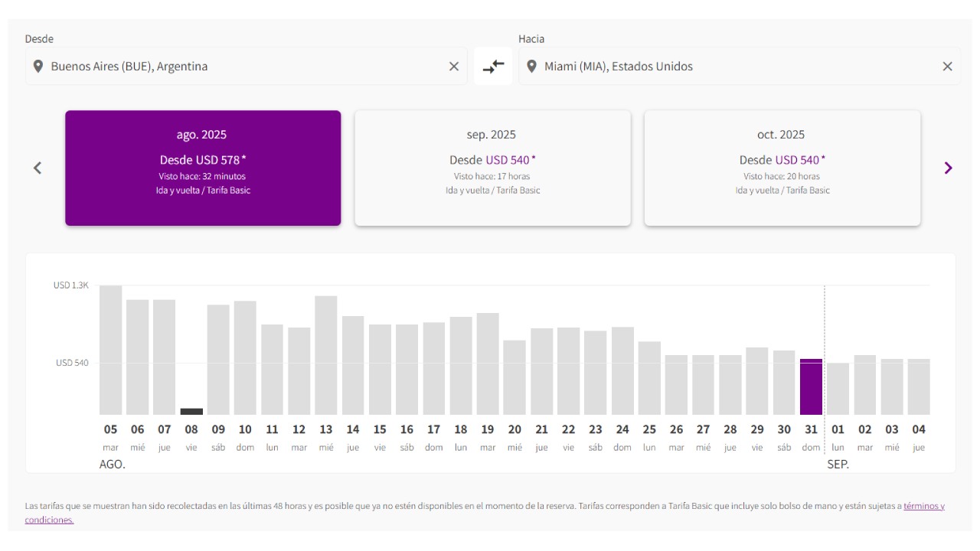Edit the Buenos Aires origin input
This screenshot has height=551, width=980.
245,67
